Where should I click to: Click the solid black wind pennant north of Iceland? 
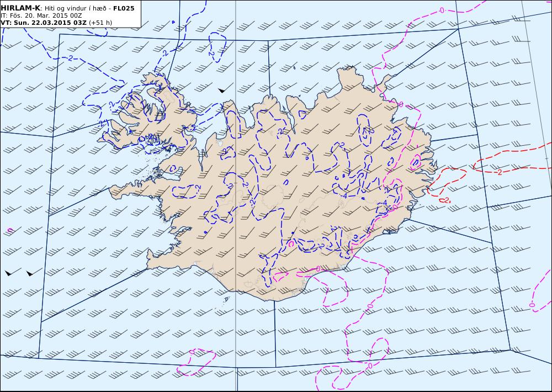tap(221, 91)
